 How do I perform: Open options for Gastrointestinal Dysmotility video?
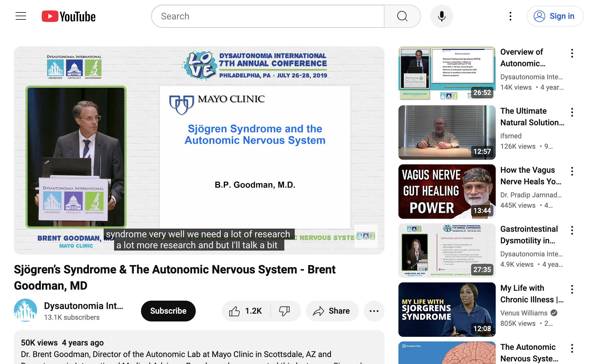[572, 230]
